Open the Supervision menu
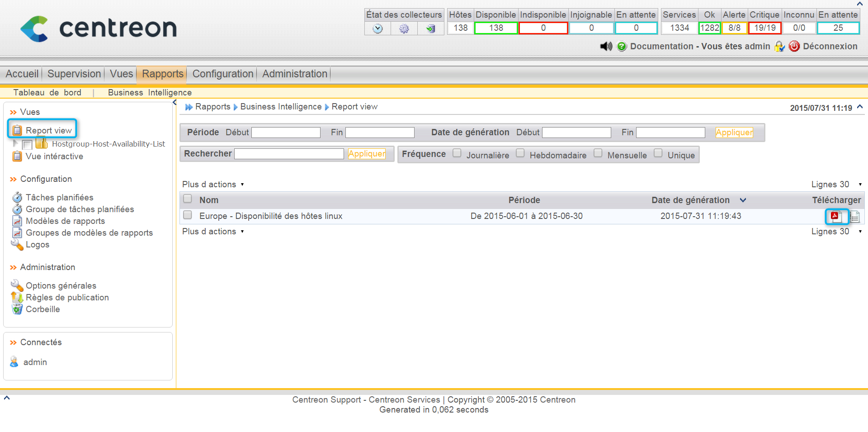868x432 pixels. (74, 74)
